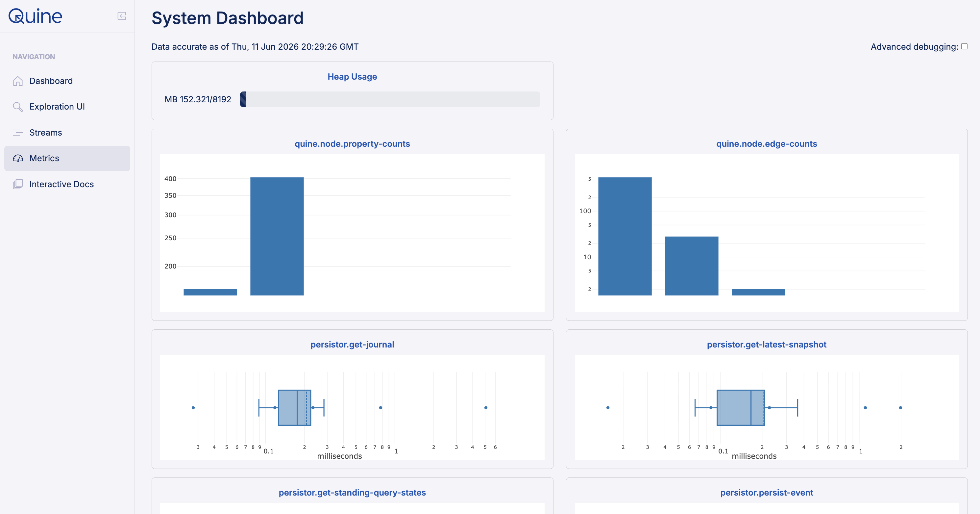Click the box plot in persistor.get-journal
This screenshot has height=514, width=980.
[294, 408]
